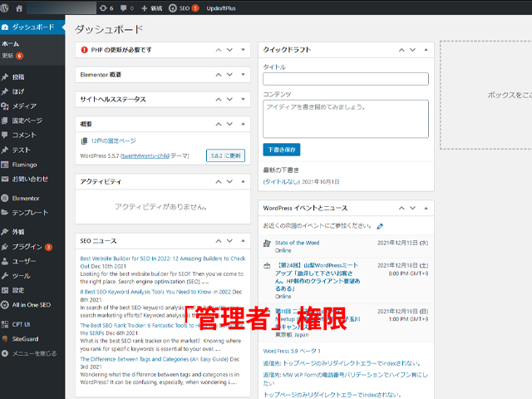Open the CPT UI sidebar icon
Screen dimensions: 532x399
click(x=5, y=324)
